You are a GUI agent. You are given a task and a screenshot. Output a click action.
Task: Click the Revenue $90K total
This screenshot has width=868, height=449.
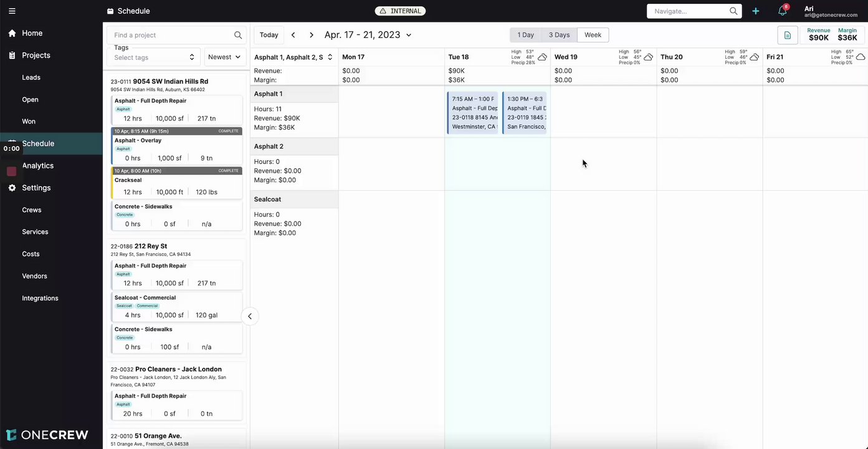click(819, 35)
